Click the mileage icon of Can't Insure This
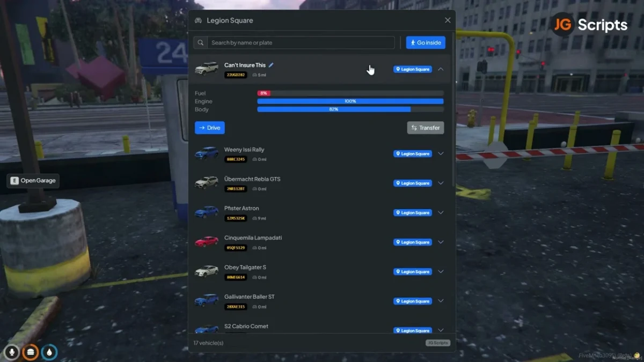 click(x=255, y=75)
